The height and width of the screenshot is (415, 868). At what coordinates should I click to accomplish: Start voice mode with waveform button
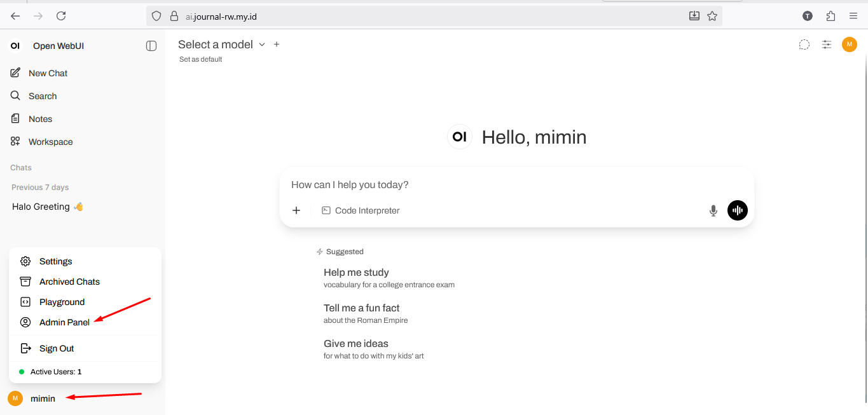click(x=738, y=210)
